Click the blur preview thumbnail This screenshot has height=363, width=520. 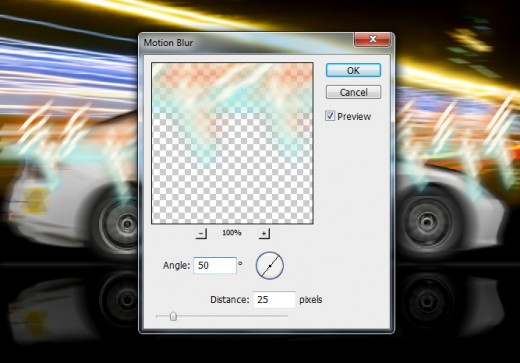(232, 143)
